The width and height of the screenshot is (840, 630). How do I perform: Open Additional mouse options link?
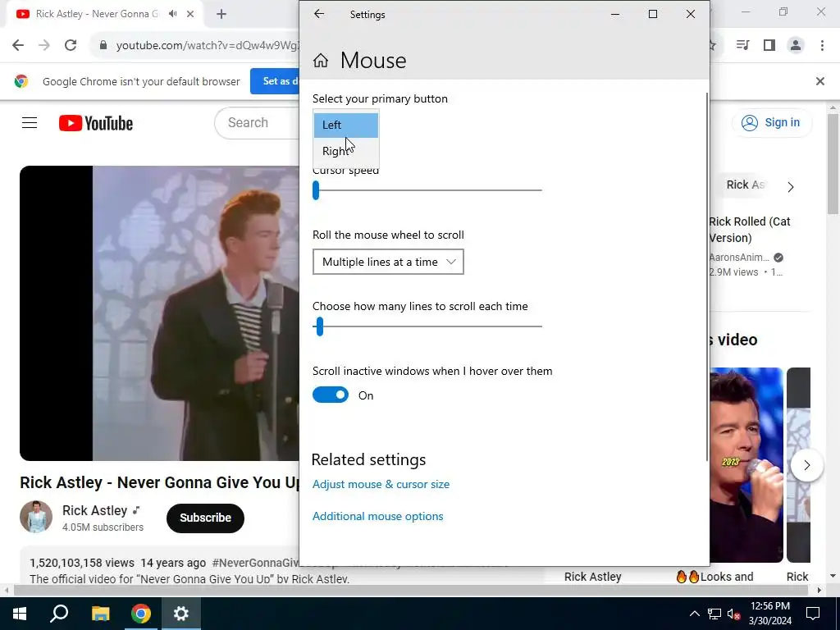[x=377, y=517]
